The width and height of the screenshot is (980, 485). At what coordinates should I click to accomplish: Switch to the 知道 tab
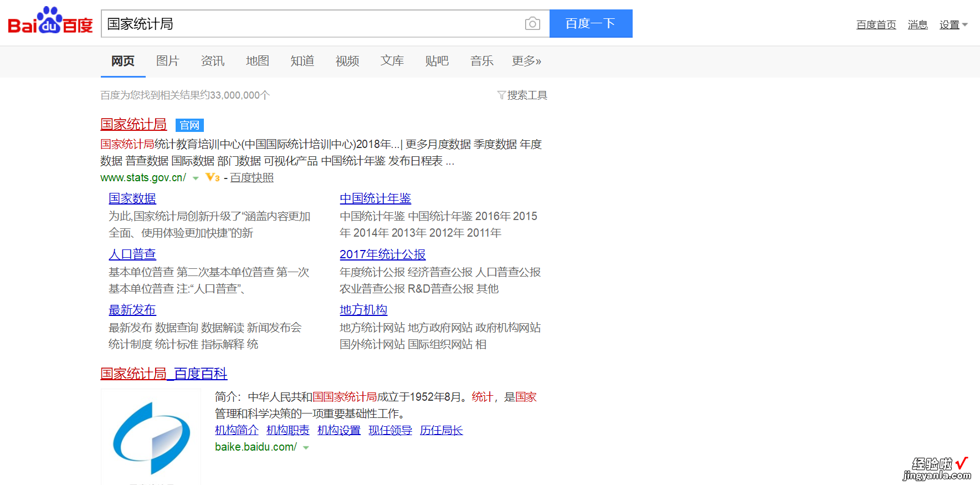[302, 61]
